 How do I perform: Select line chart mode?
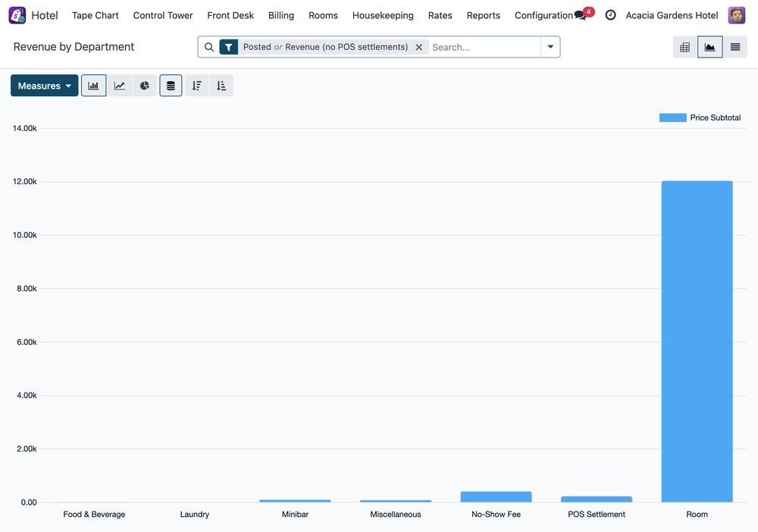click(120, 86)
